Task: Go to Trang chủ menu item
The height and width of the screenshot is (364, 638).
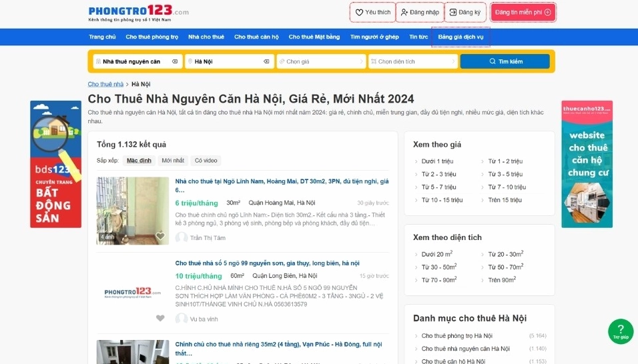Action: point(102,37)
